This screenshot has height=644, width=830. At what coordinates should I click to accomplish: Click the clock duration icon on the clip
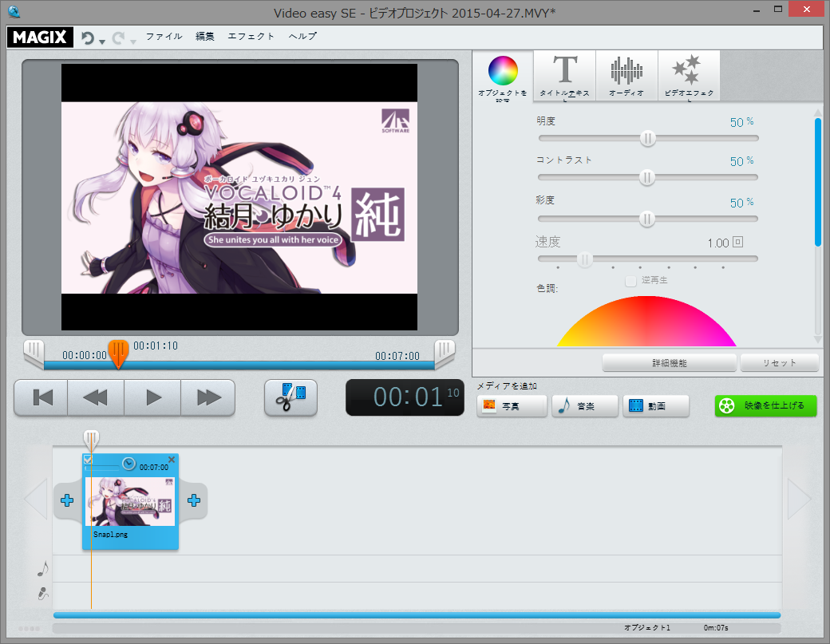(128, 464)
